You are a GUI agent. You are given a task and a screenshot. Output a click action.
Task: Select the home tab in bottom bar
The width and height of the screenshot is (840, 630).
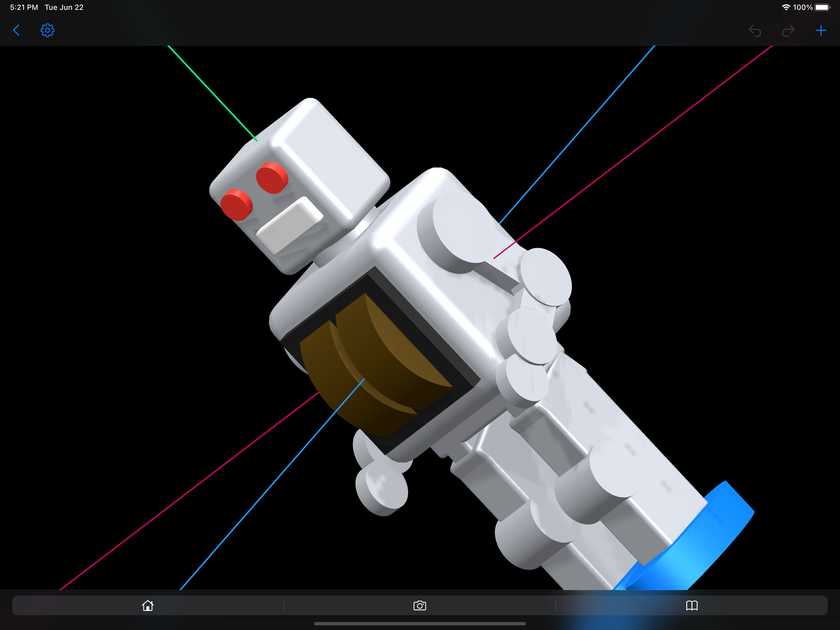(x=148, y=605)
